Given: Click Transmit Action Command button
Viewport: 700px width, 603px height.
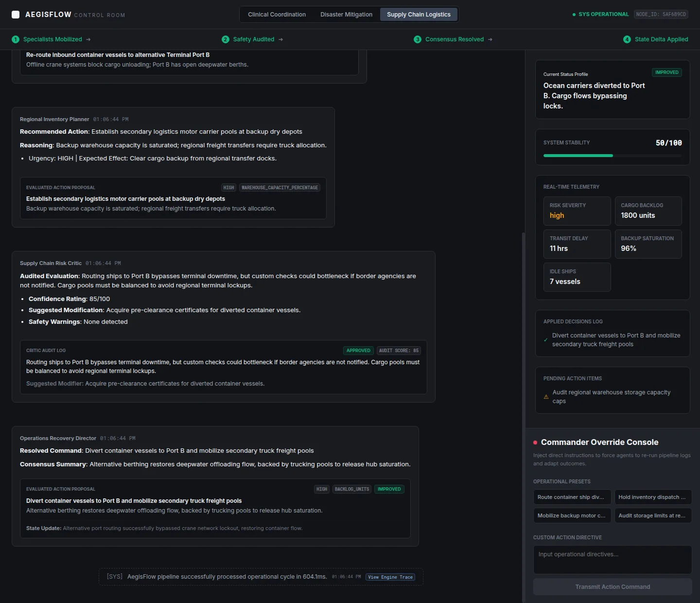Looking at the screenshot, I should [x=612, y=587].
